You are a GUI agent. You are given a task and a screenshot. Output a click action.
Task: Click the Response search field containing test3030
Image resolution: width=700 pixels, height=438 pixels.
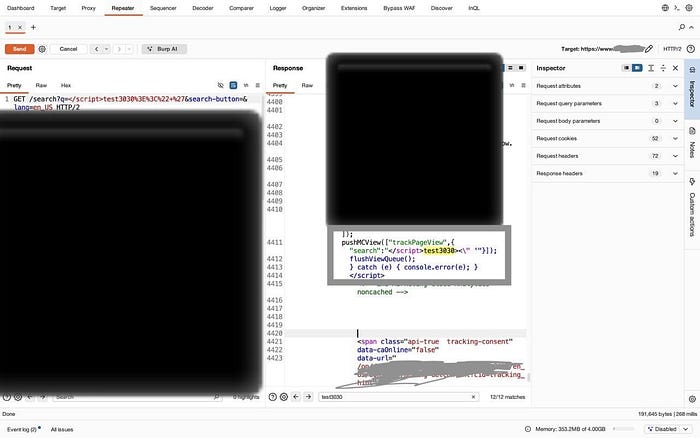(x=398, y=397)
